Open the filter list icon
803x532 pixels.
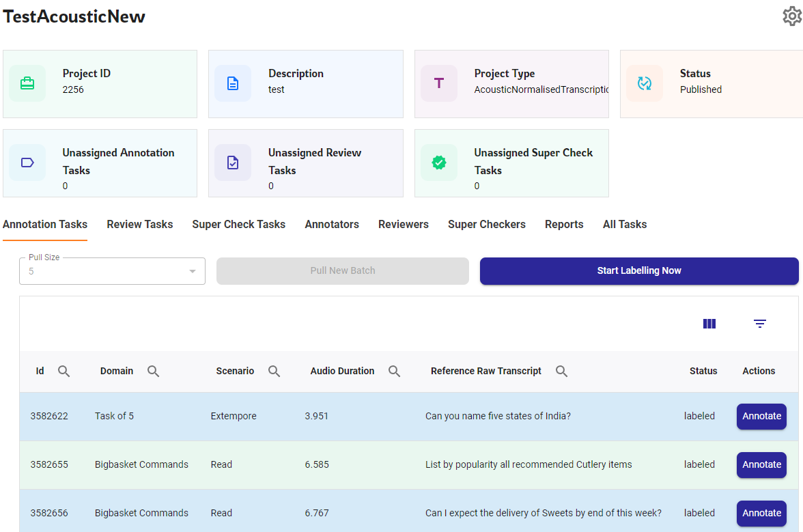coord(760,324)
